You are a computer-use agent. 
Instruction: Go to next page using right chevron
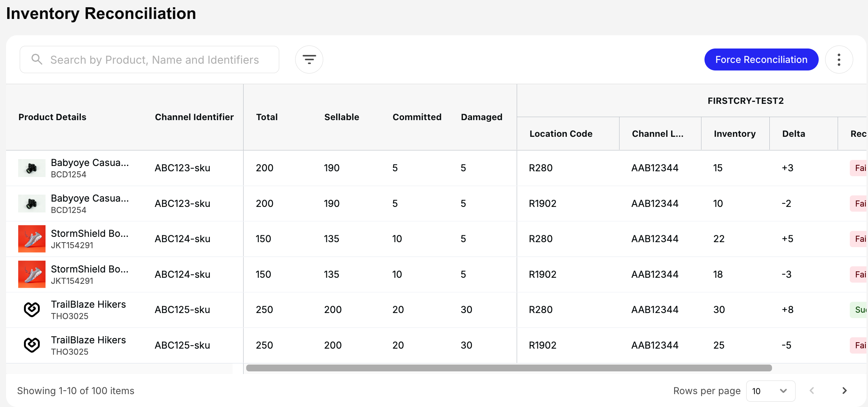pyautogui.click(x=844, y=391)
